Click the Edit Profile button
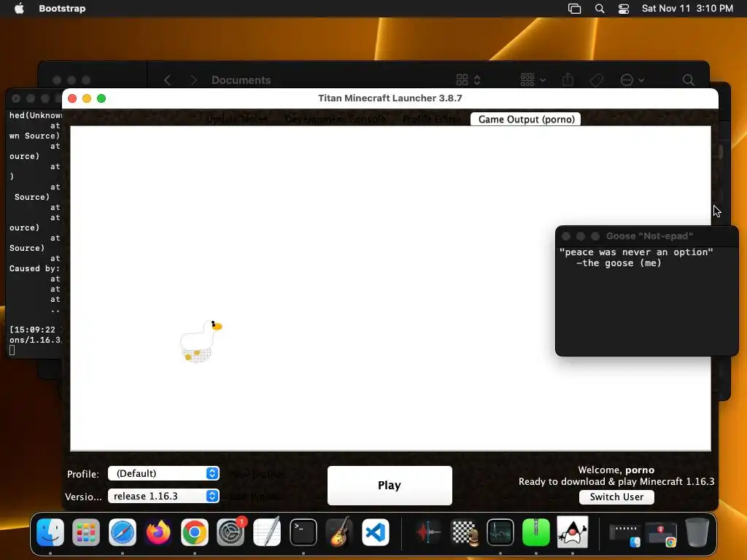Viewport: 747px width, 560px height. (x=255, y=497)
